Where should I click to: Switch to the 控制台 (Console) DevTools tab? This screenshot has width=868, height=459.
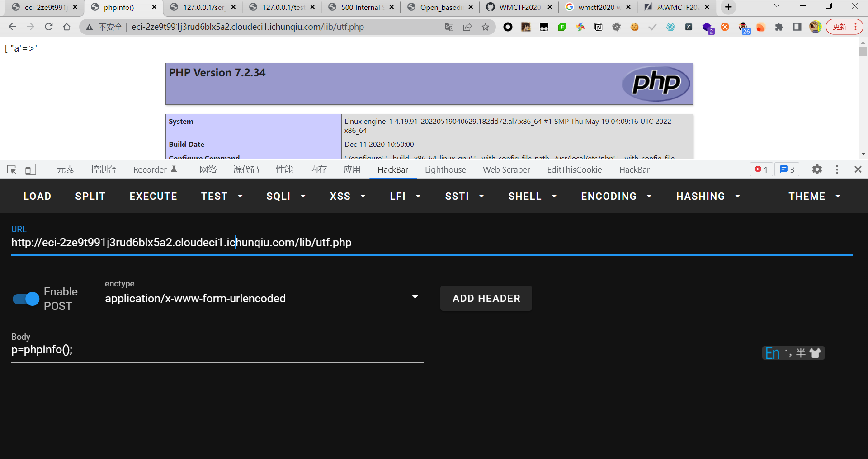103,169
